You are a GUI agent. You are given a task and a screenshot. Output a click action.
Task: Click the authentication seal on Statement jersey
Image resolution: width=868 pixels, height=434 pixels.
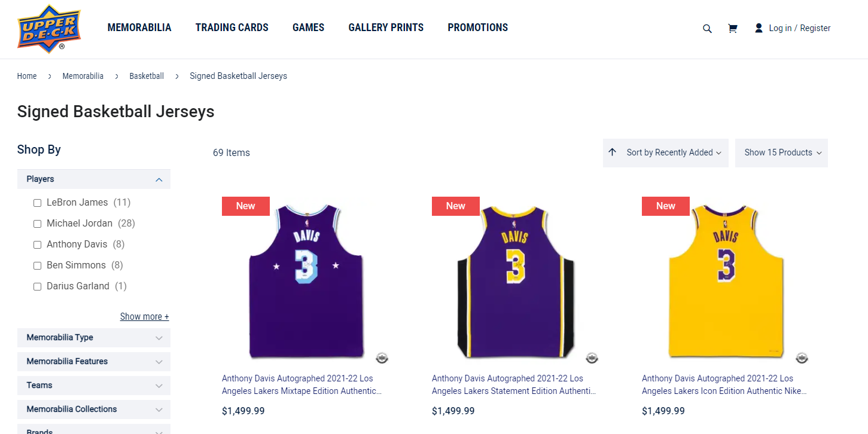point(592,358)
